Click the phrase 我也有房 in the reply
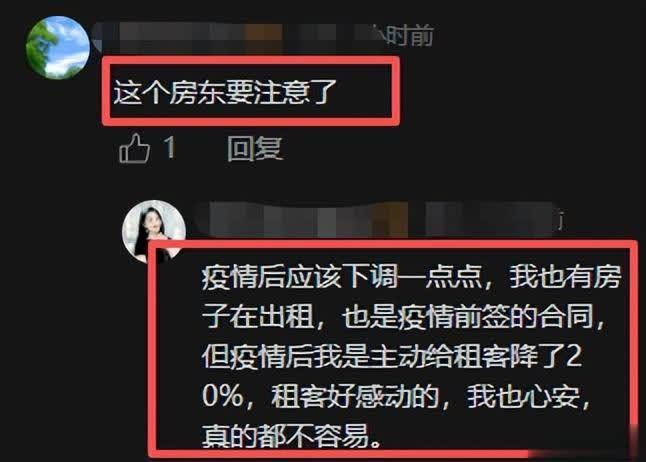Screen dimensions: 646x462 [x=565, y=277]
